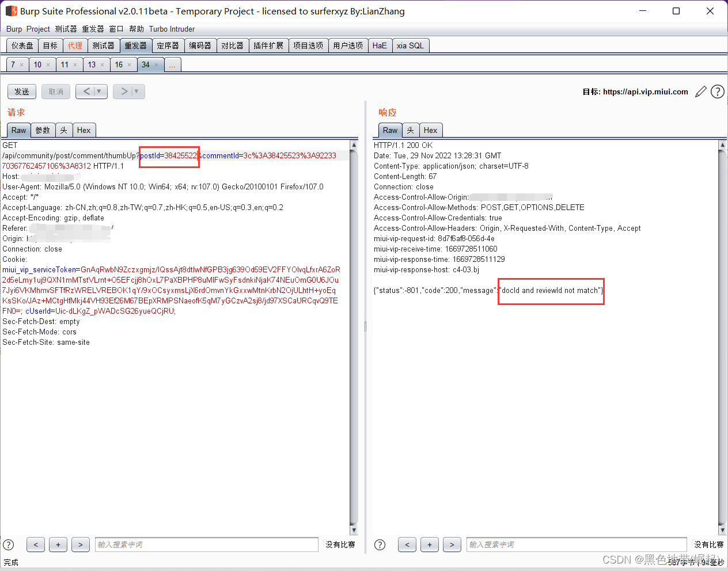Open the 重发器 menu in the menu bar
728x571 pixels.
coord(93,29)
